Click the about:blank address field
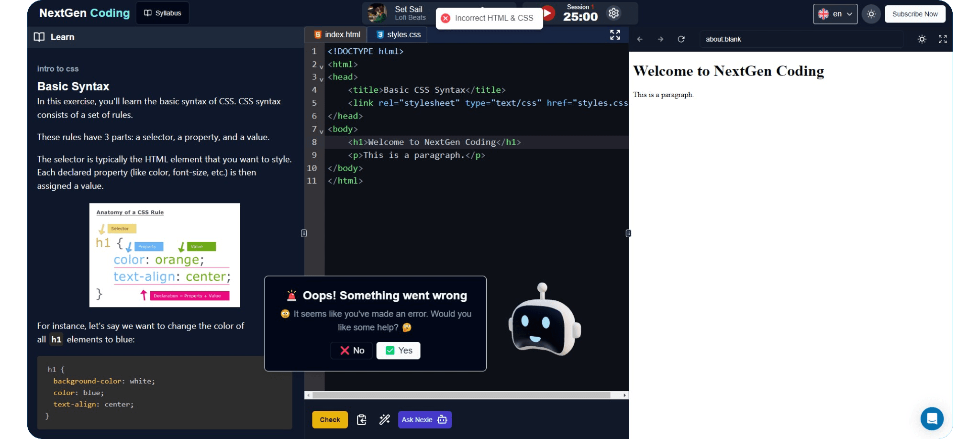Image resolution: width=980 pixels, height=439 pixels. [802, 39]
